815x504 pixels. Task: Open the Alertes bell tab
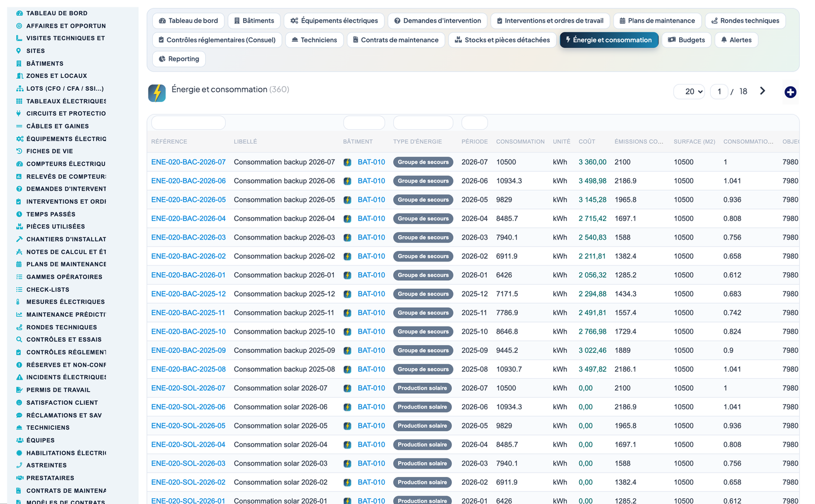point(737,40)
